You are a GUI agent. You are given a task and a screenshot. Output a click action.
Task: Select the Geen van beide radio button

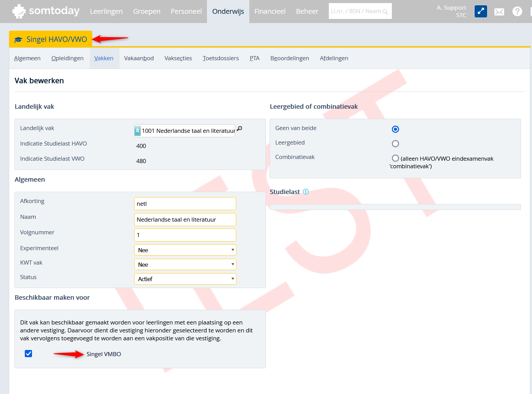point(395,129)
